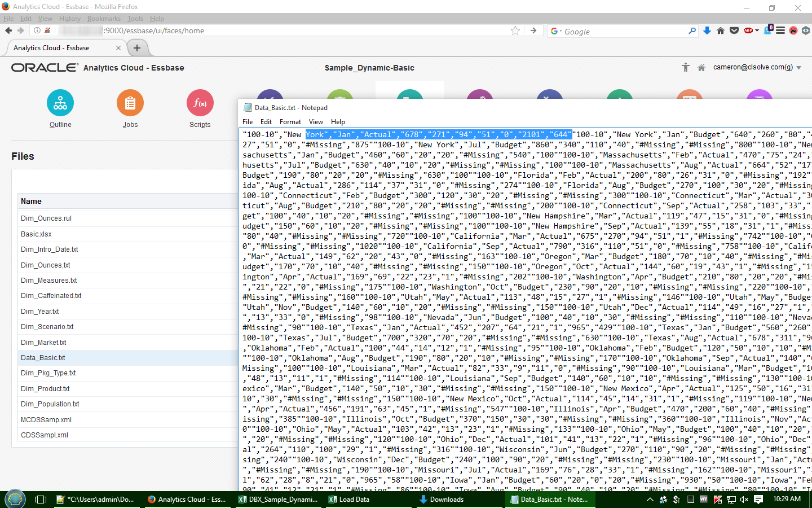Open a new Firefox tab with plus button
Image resolution: width=812 pixels, height=508 pixels.
click(x=137, y=48)
